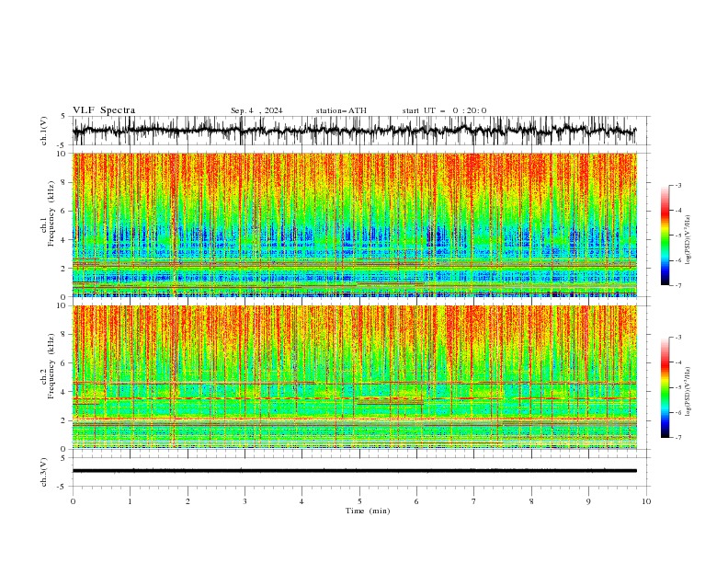Click the "6" minute tick label
The height and width of the screenshot is (563, 728).
416,501
